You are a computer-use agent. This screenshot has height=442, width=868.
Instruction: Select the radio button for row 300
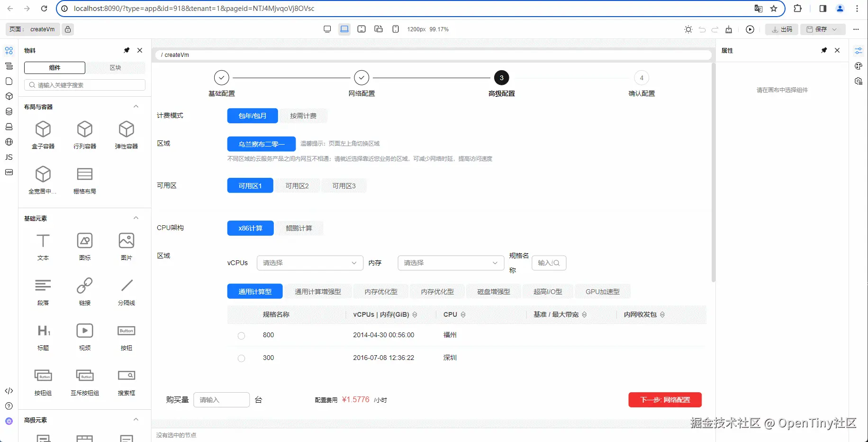pyautogui.click(x=241, y=359)
